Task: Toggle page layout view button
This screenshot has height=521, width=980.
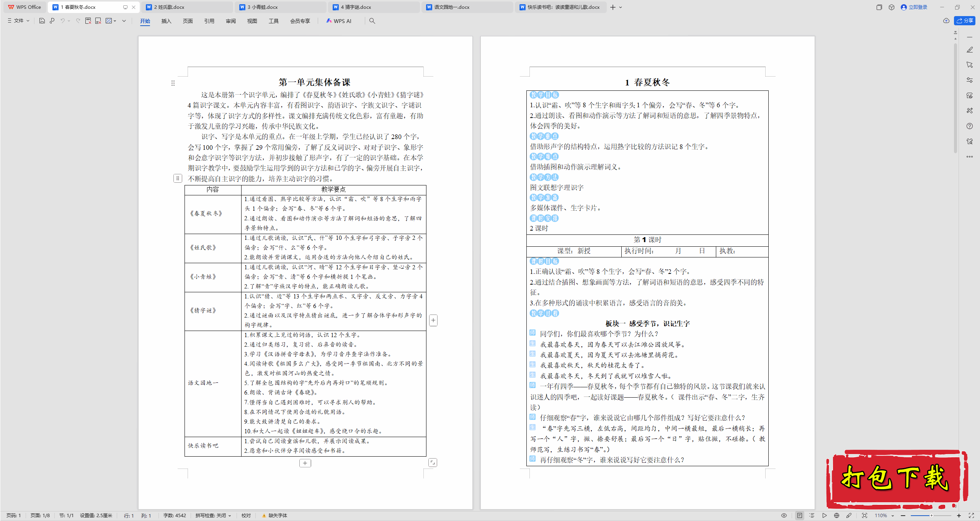Action: [x=800, y=516]
